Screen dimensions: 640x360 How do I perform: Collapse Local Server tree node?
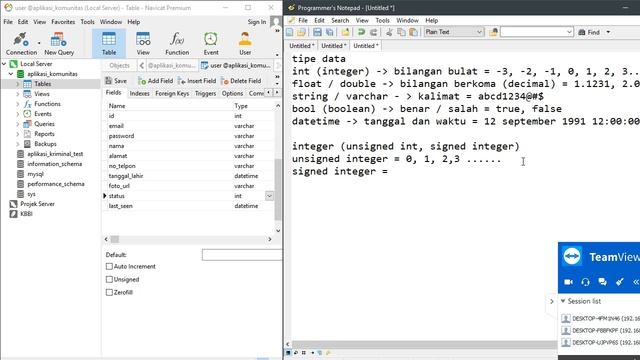[x=4, y=64]
